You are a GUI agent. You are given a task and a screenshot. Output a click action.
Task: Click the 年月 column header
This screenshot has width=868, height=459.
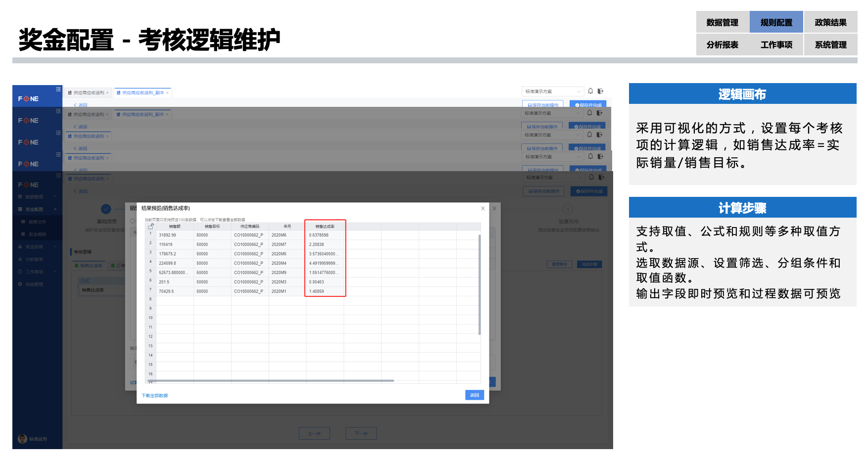(x=288, y=227)
